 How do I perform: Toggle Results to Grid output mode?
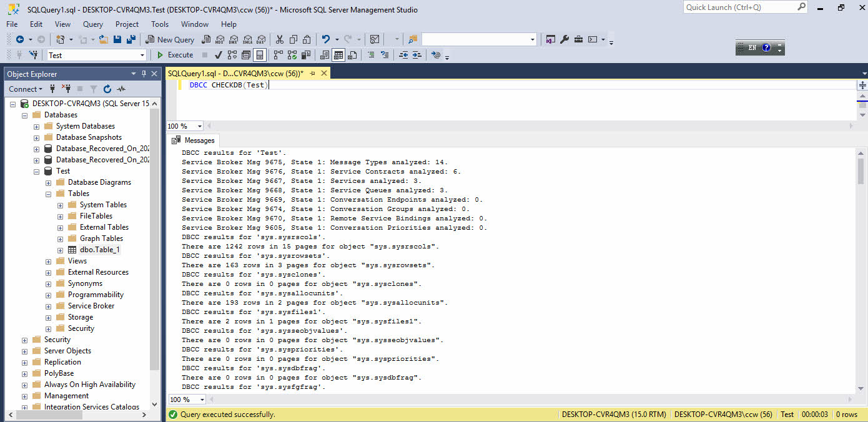coord(338,55)
